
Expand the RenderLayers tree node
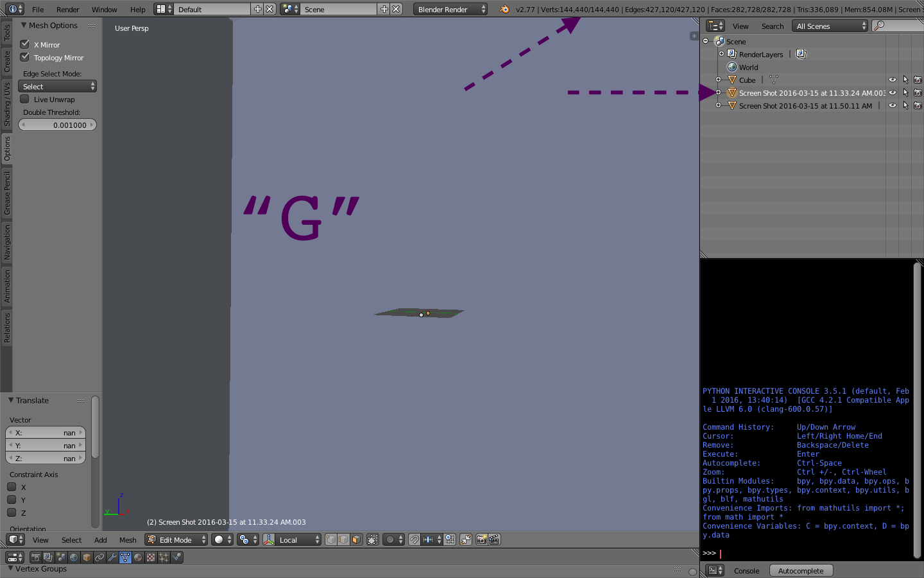click(721, 54)
